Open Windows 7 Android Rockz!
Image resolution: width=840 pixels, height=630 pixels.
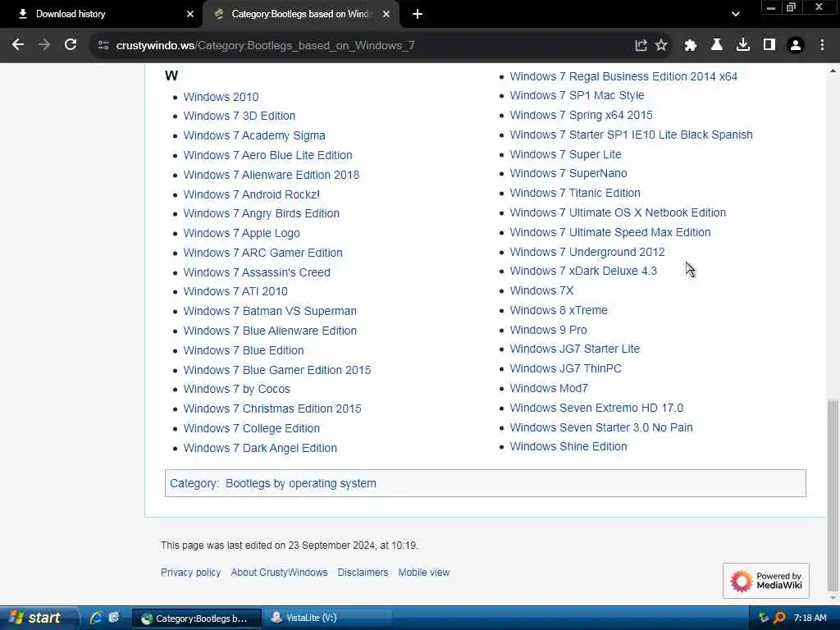point(251,194)
